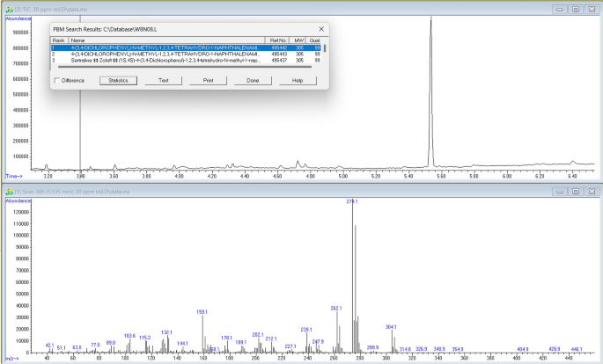Click the m/z--> axis label

(12, 359)
